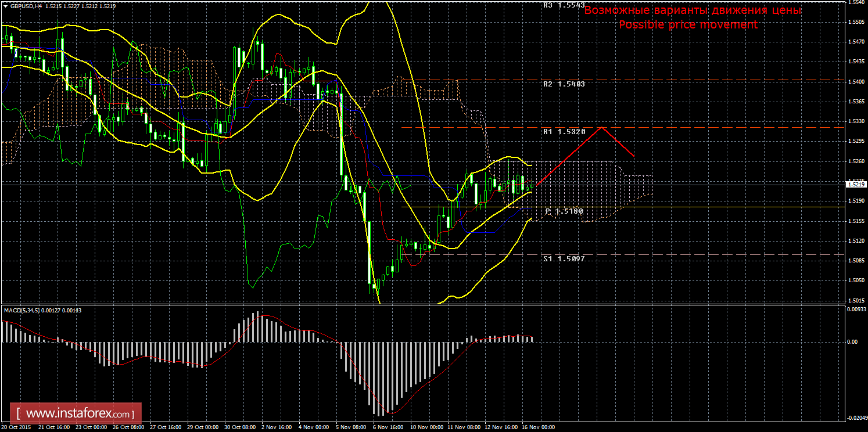This screenshot has height=432, width=868.
Task: Click the 10 Nov 00:00 time label
Action: click(428, 427)
